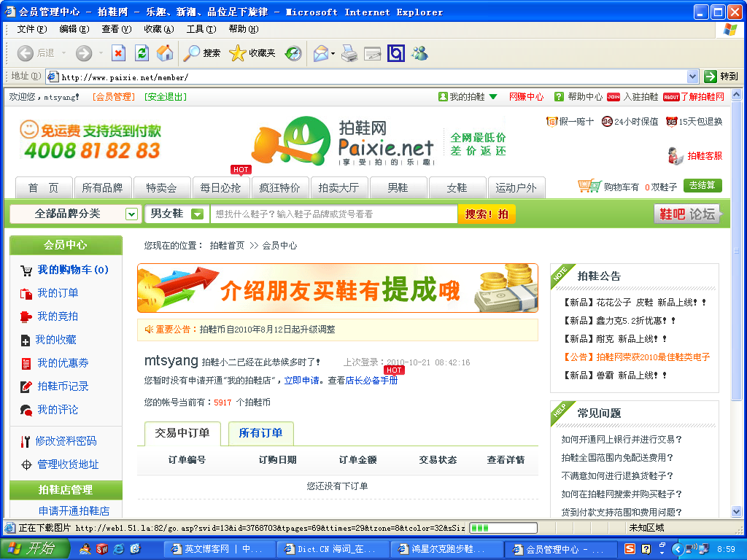Open the address bar history dropdown
747x560 pixels.
[693, 76]
